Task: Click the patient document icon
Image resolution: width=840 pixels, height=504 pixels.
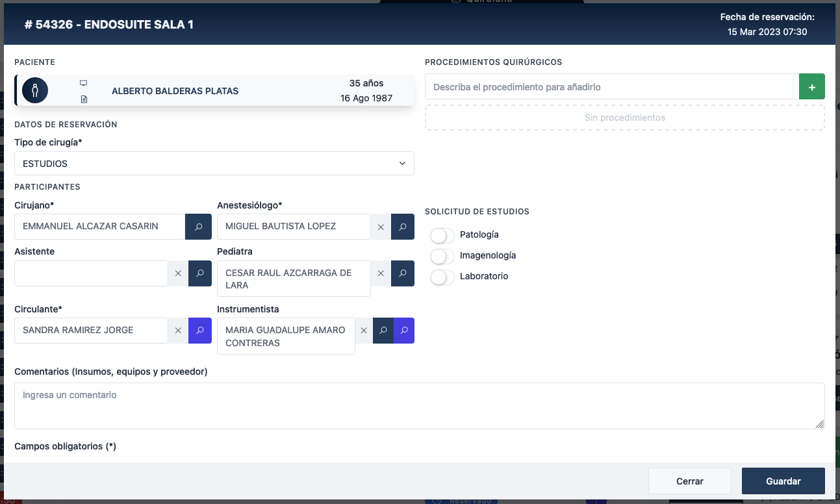Action: click(x=84, y=99)
